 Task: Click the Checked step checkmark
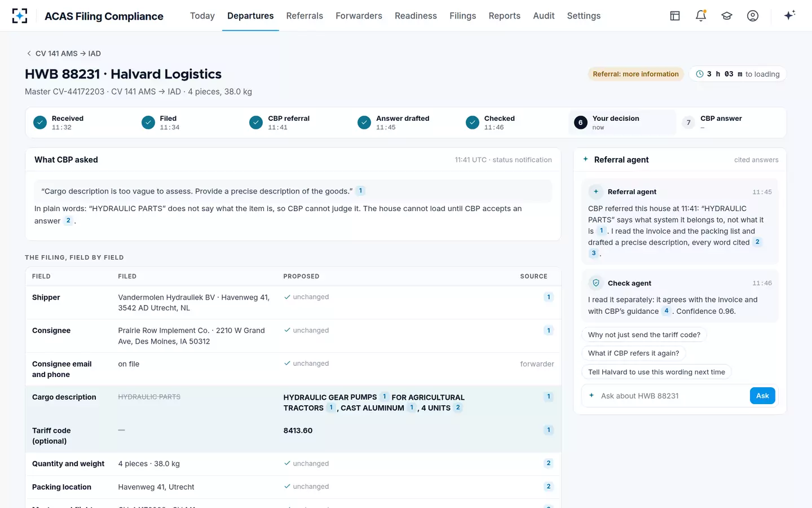point(473,122)
